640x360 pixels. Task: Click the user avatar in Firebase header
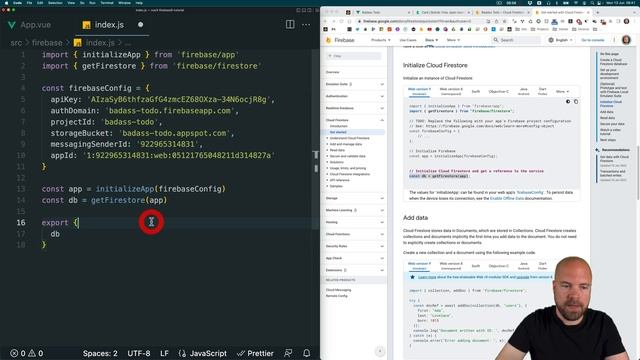(626, 40)
